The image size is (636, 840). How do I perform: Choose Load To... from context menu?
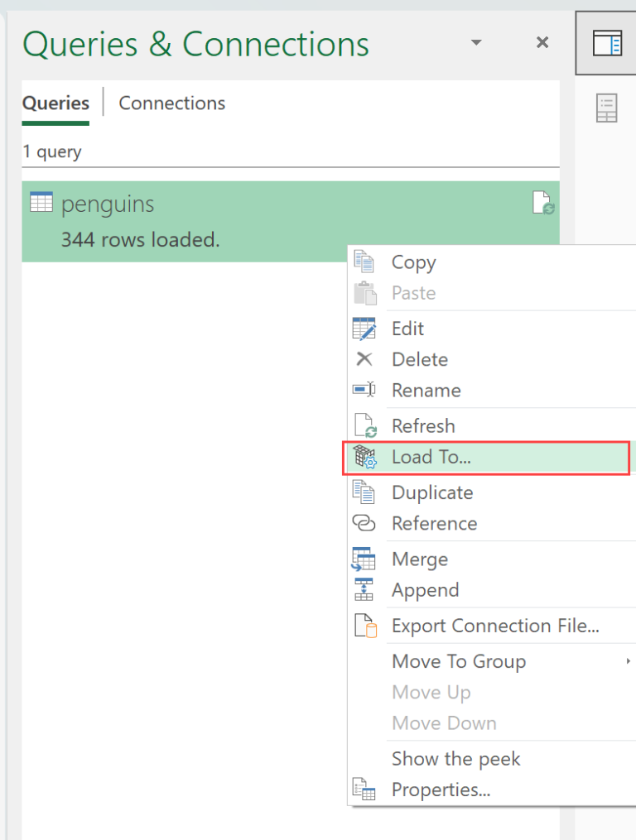[x=431, y=458]
